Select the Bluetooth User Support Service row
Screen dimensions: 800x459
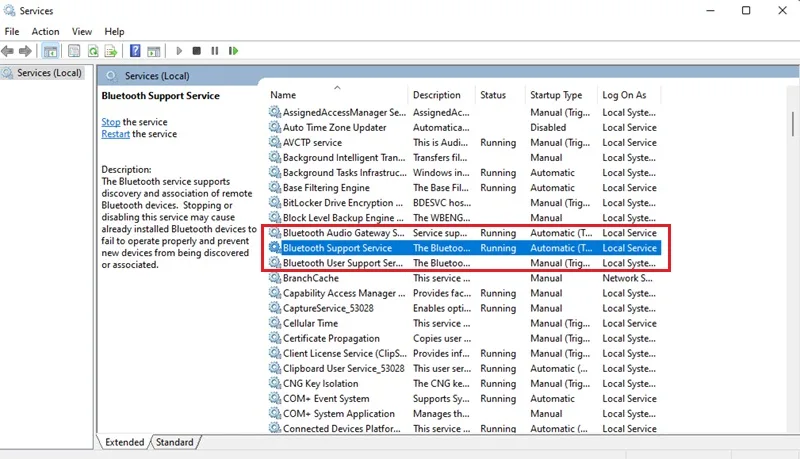point(464,263)
